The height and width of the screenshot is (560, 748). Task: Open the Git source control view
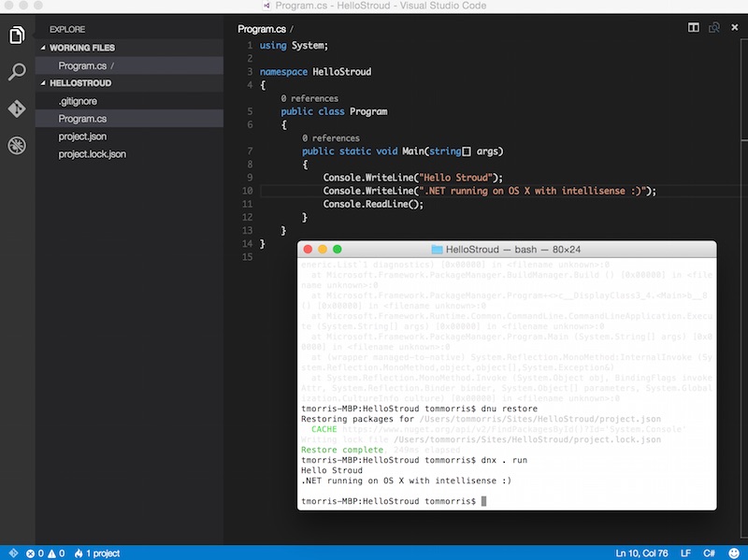pyautogui.click(x=17, y=108)
